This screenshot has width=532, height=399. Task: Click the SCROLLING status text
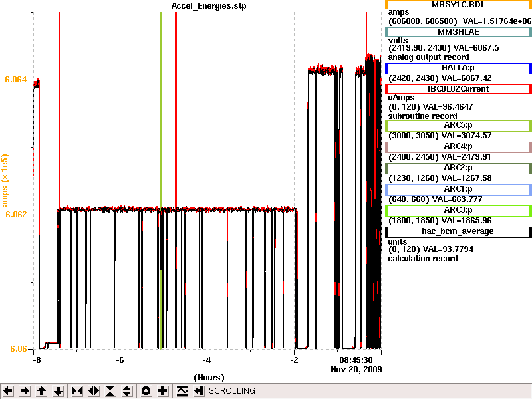click(232, 391)
